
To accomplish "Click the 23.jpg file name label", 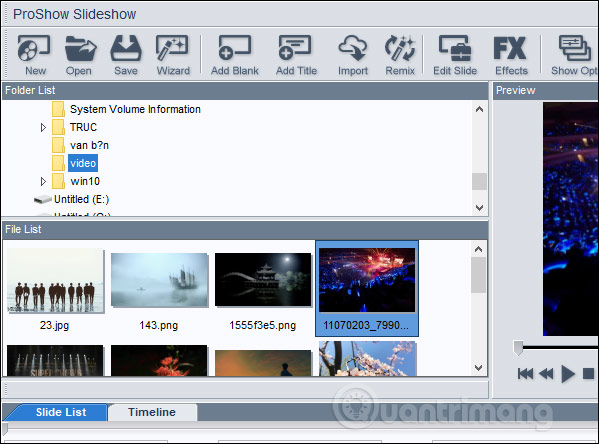I will point(54,325).
